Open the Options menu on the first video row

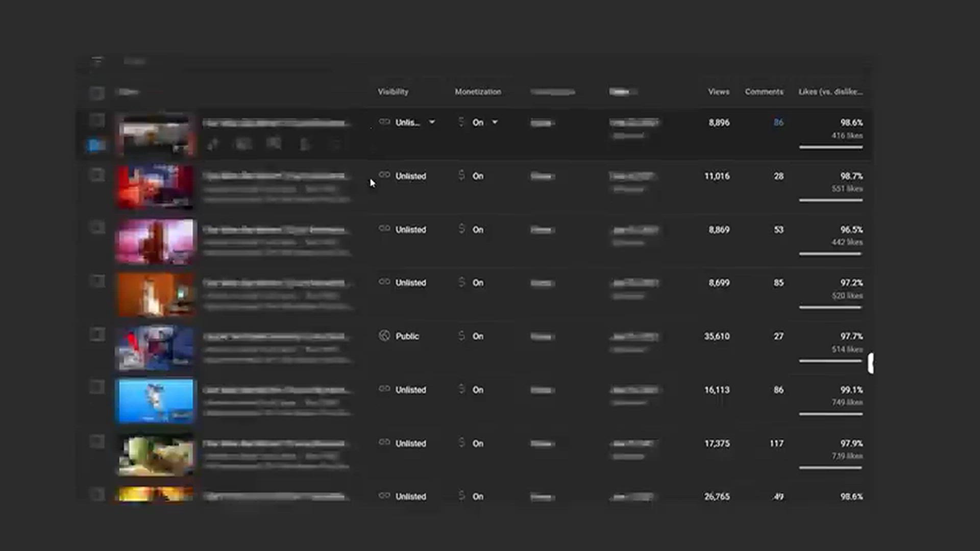click(335, 144)
